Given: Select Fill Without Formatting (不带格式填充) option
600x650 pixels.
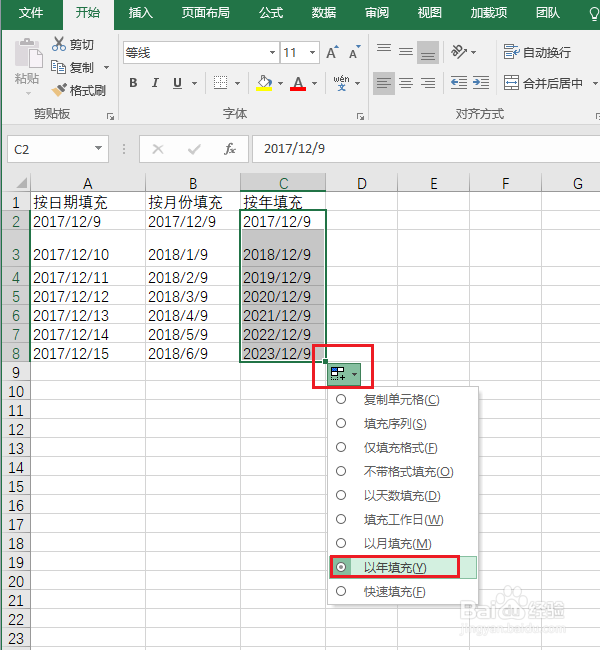Looking at the screenshot, I should click(x=341, y=471).
